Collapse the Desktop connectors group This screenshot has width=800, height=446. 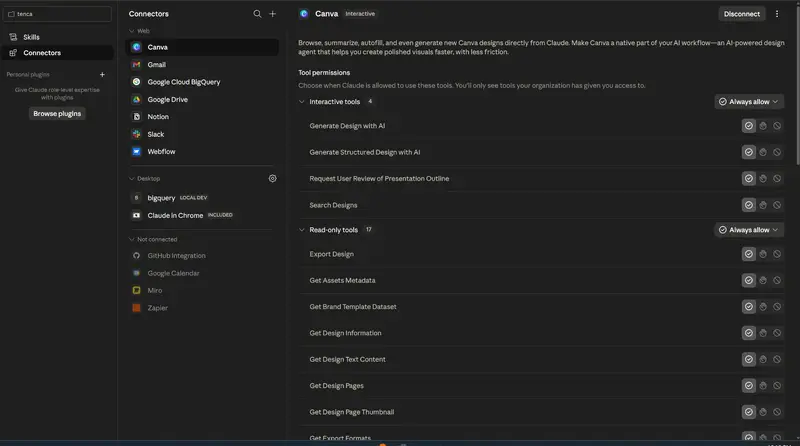coord(132,179)
